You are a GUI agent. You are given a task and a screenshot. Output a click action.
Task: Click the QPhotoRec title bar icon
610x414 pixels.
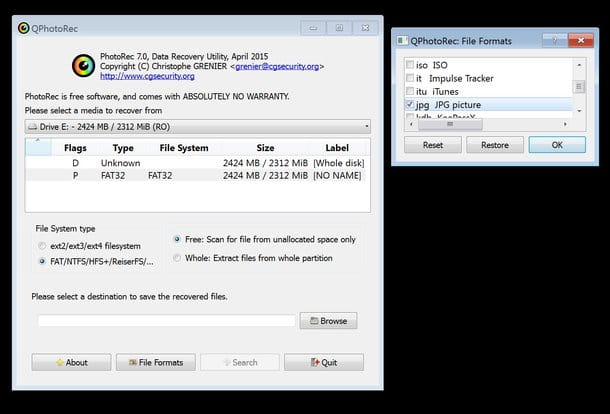click(23, 28)
